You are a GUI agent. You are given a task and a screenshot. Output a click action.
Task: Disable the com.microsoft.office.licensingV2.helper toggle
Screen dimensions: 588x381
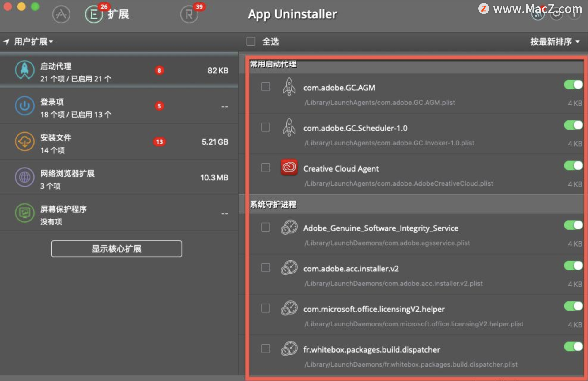point(573,306)
